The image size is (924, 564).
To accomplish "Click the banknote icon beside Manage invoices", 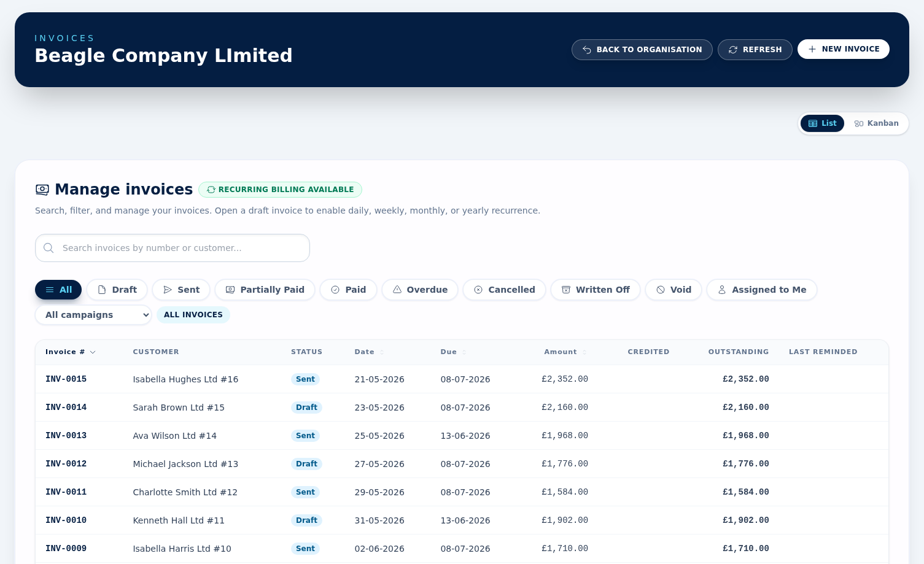I will tap(42, 190).
